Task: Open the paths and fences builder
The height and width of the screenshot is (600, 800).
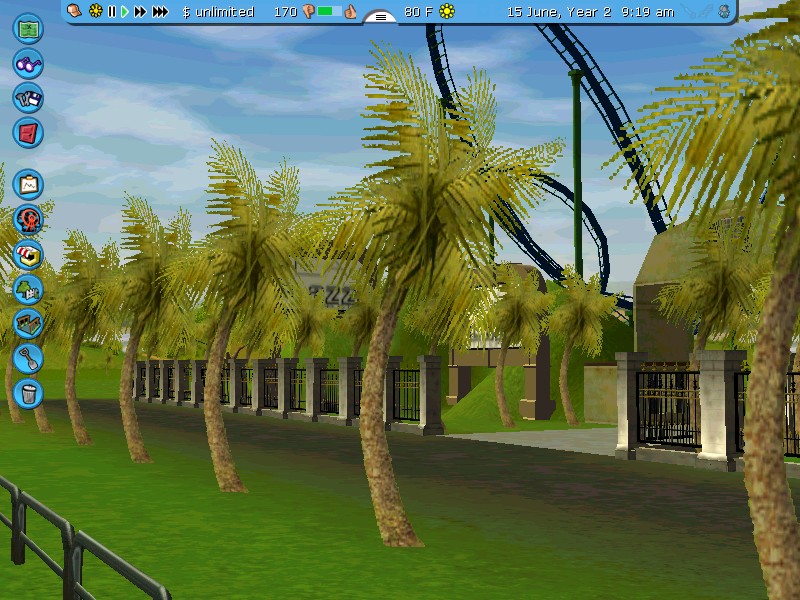Action: [28, 324]
